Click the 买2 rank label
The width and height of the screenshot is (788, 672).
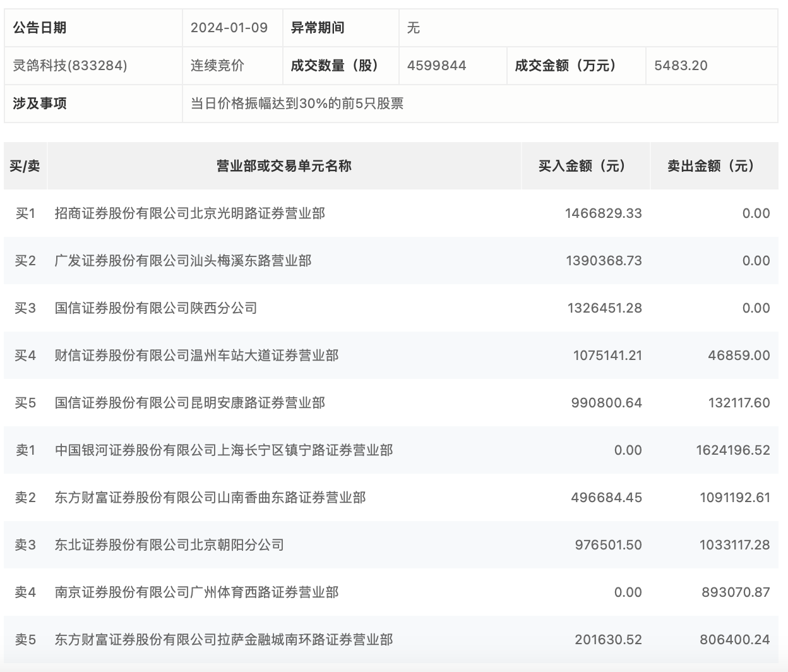coord(25,261)
